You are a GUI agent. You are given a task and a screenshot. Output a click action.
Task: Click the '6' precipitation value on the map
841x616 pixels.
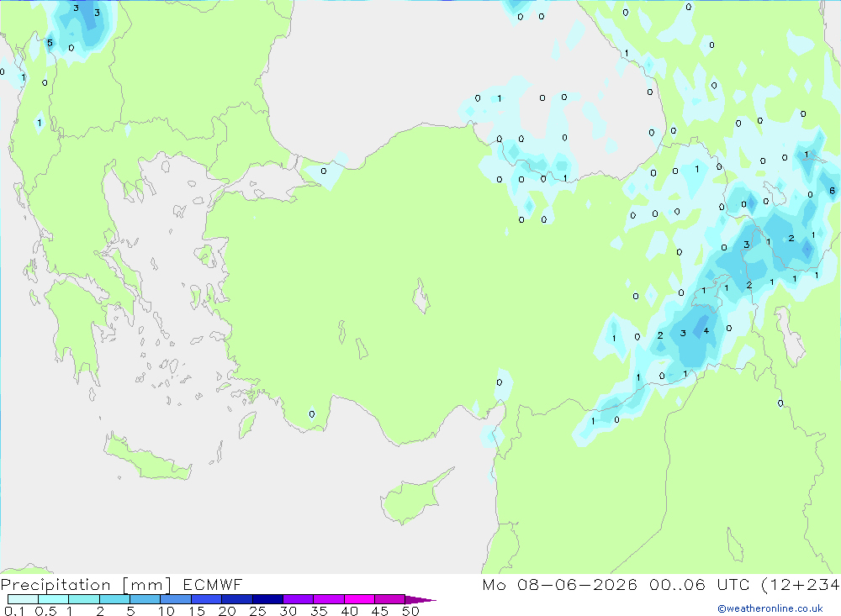tap(832, 190)
